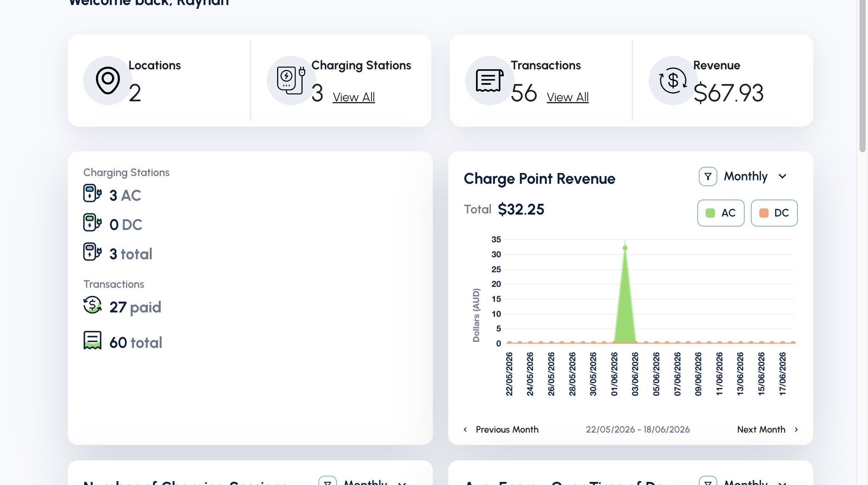Click the Locations map pin icon

point(108,81)
